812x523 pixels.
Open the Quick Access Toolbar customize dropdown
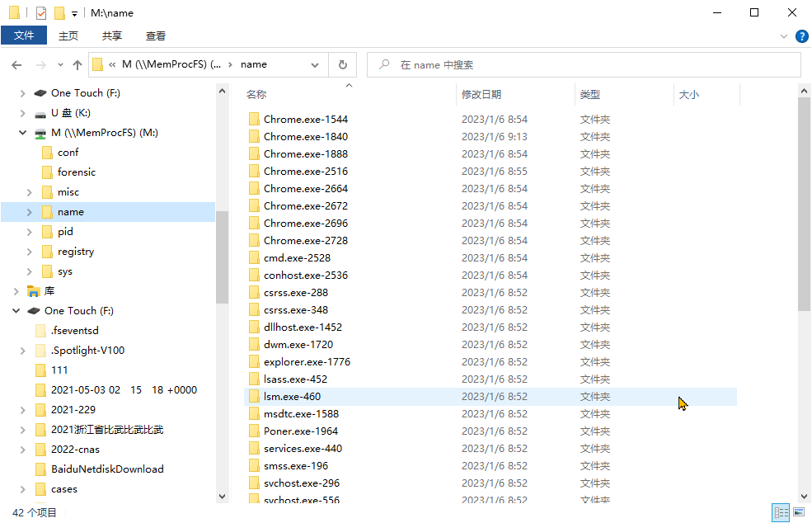point(74,14)
